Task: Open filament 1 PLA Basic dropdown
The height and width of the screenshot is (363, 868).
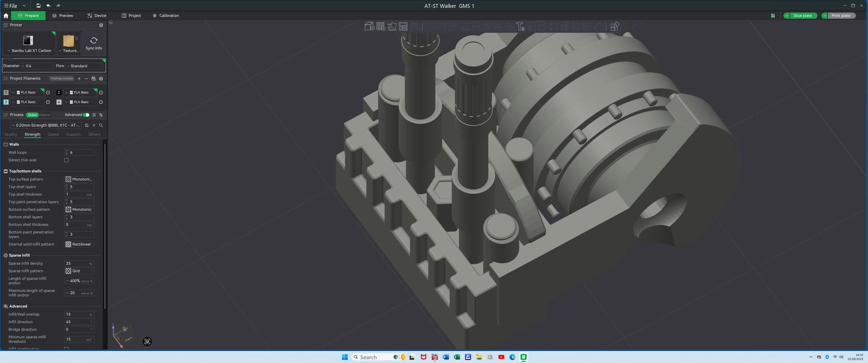Action: pyautogui.click(x=28, y=93)
